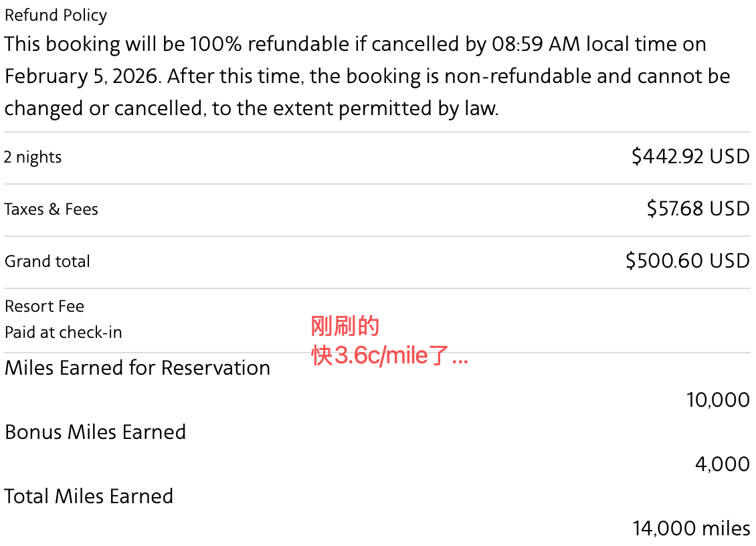Viewport: 756px width, 546px height.
Task: Click the 4,000 bonus miles value
Action: tap(723, 464)
